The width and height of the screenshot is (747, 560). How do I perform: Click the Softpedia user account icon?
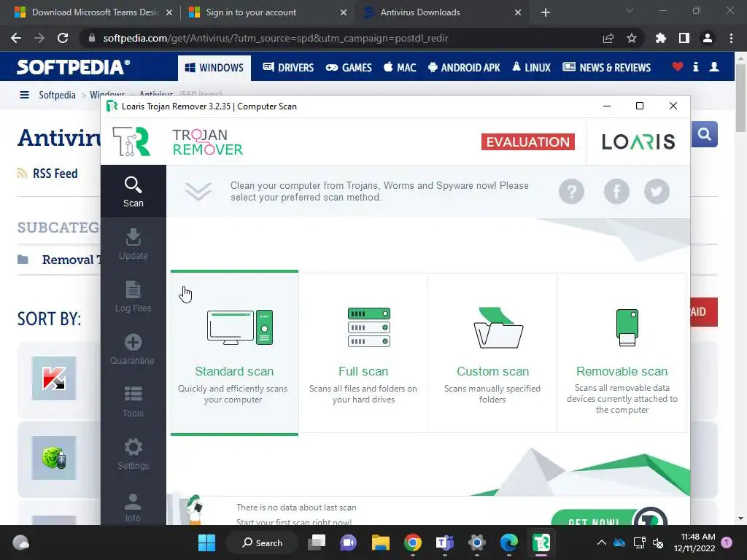pos(713,67)
